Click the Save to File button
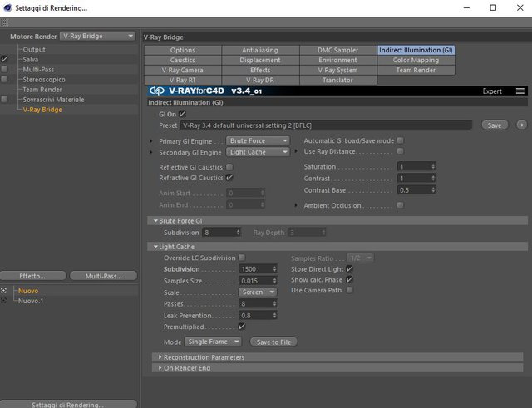This screenshot has width=532, height=408. point(273,342)
